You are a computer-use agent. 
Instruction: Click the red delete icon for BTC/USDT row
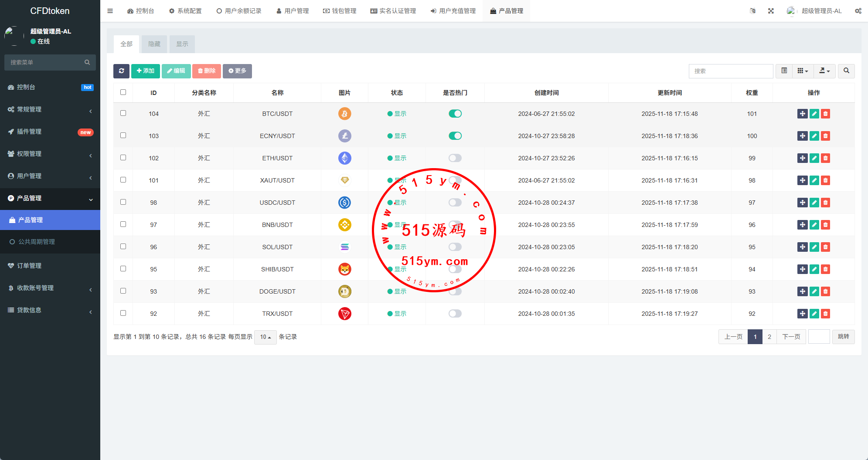pos(825,114)
